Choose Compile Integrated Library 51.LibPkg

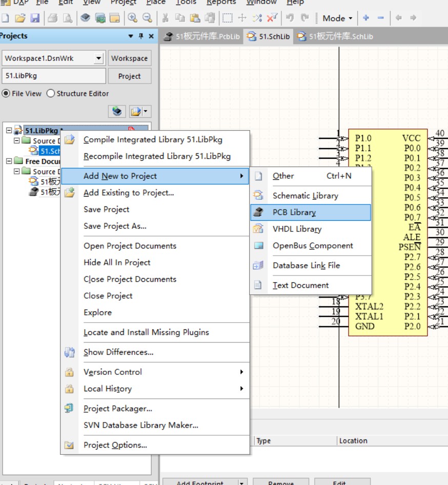[155, 139]
